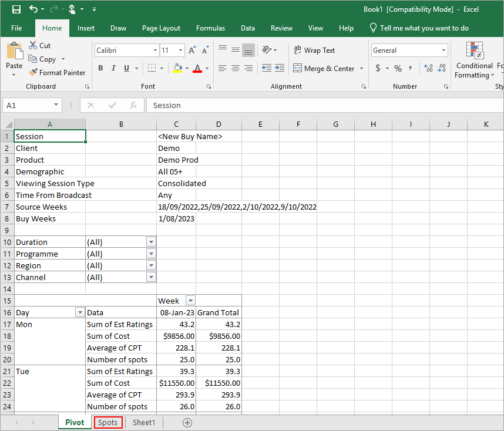Click the Insert Function fx icon

133,106
